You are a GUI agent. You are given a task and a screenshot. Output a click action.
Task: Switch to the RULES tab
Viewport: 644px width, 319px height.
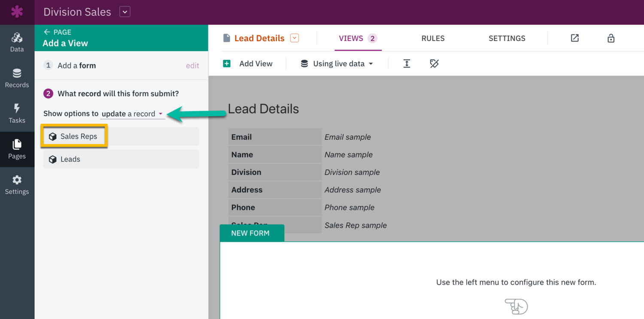pos(433,38)
